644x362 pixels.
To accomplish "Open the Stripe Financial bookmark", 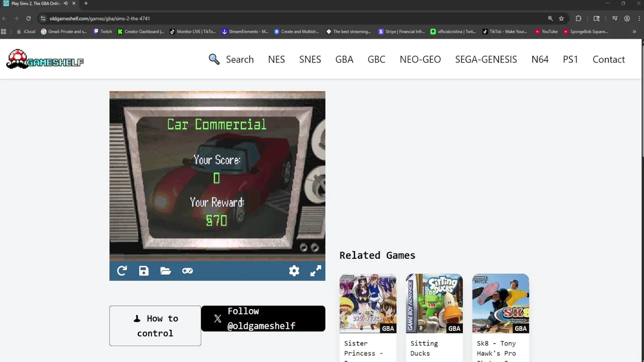I will pyautogui.click(x=401, y=32).
